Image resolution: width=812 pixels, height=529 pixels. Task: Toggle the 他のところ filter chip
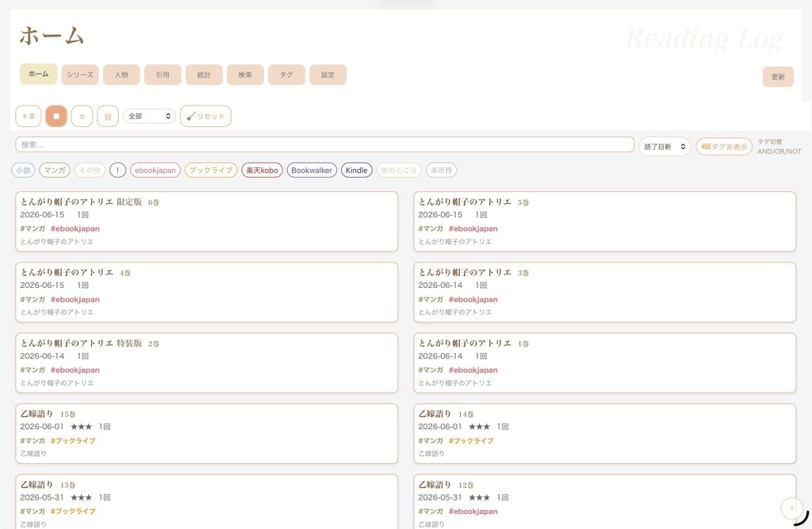pyautogui.click(x=399, y=170)
